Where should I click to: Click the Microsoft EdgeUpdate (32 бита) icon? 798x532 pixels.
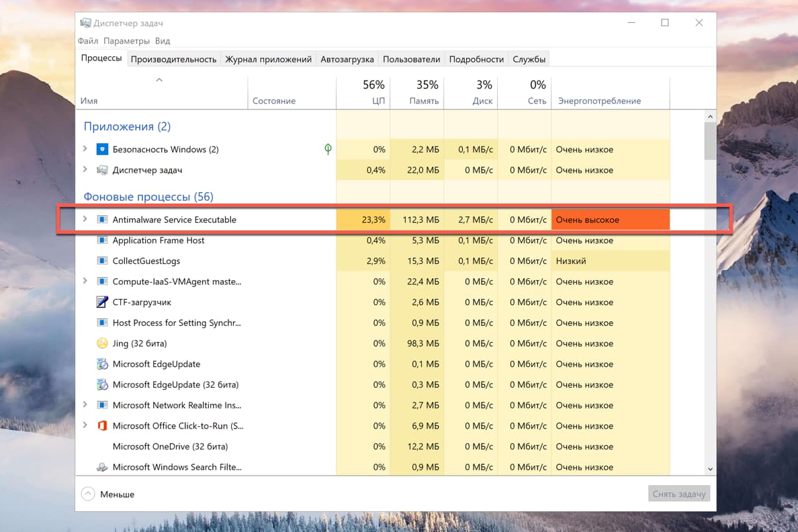pyautogui.click(x=102, y=384)
